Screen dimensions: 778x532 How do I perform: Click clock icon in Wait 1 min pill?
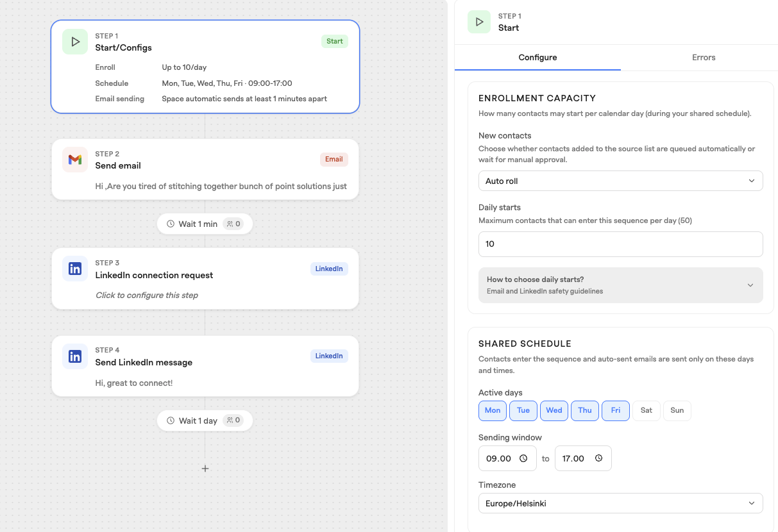[x=171, y=224]
